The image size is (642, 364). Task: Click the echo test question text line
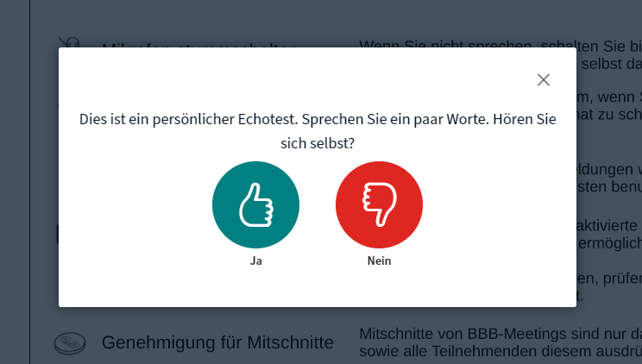coord(317,120)
